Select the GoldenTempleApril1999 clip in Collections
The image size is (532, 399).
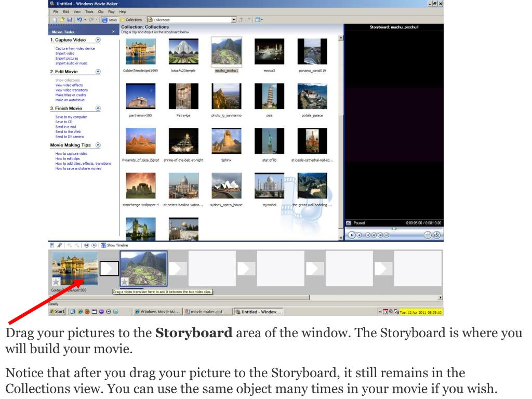click(x=140, y=51)
